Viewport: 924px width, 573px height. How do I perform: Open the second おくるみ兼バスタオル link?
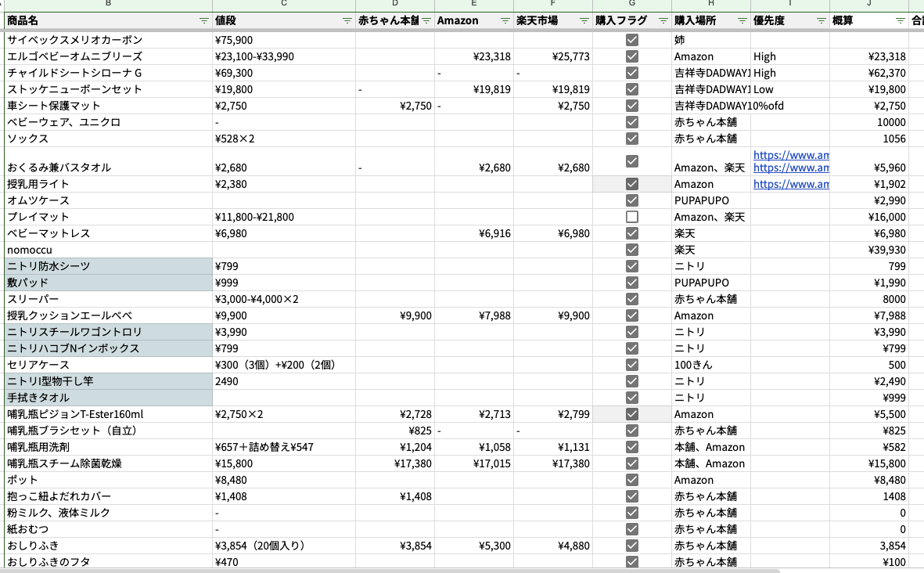791,168
